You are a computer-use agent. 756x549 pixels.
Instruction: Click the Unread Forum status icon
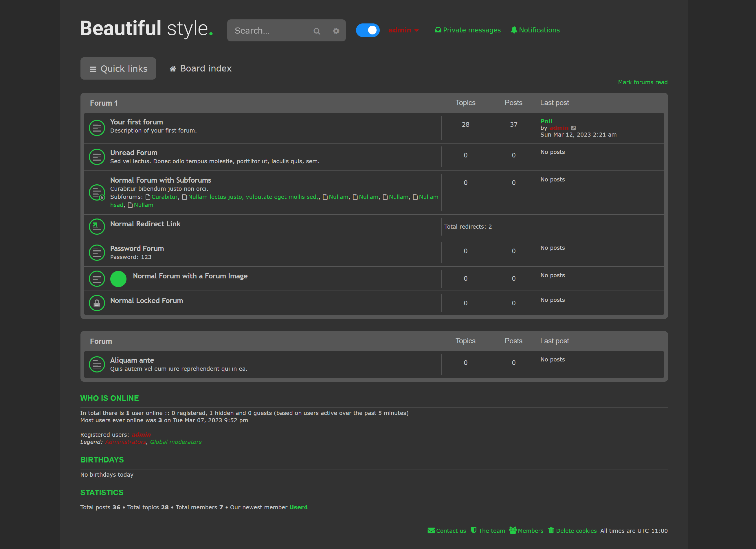point(97,157)
